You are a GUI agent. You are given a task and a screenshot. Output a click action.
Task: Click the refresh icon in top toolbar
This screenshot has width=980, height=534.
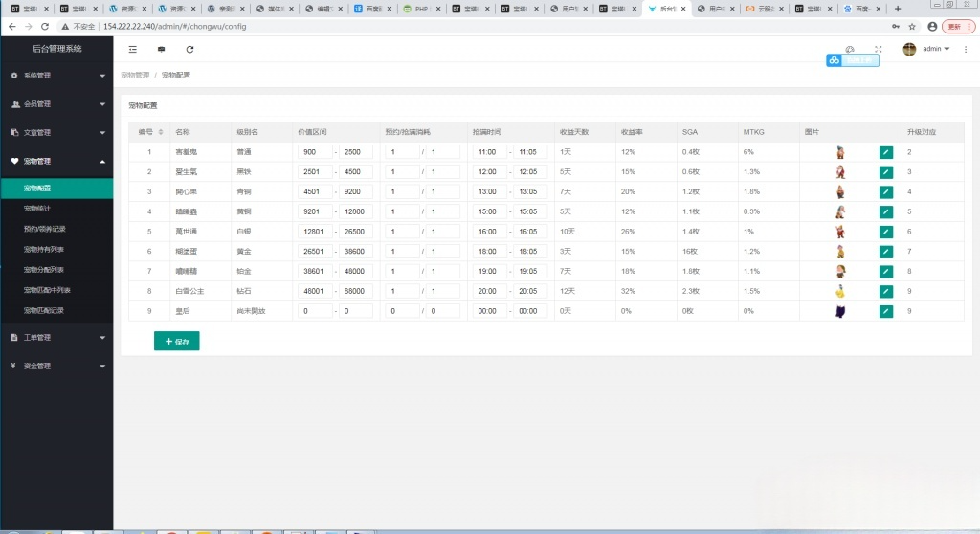point(189,49)
